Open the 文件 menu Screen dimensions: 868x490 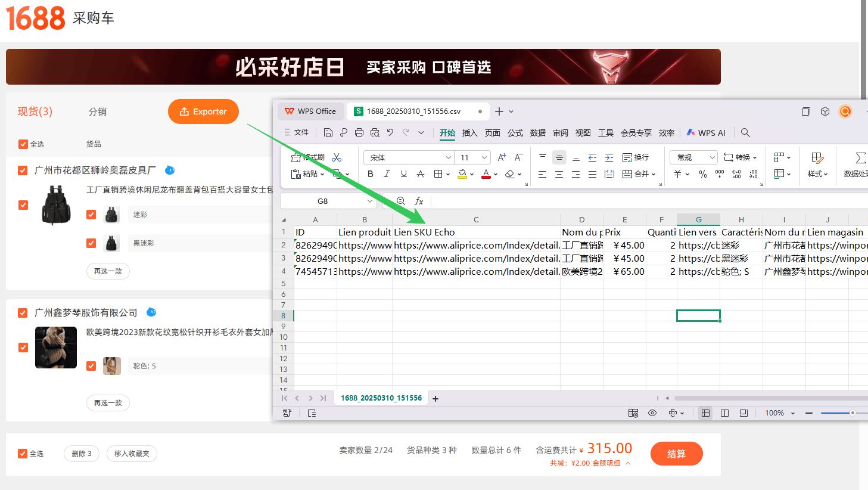point(297,132)
